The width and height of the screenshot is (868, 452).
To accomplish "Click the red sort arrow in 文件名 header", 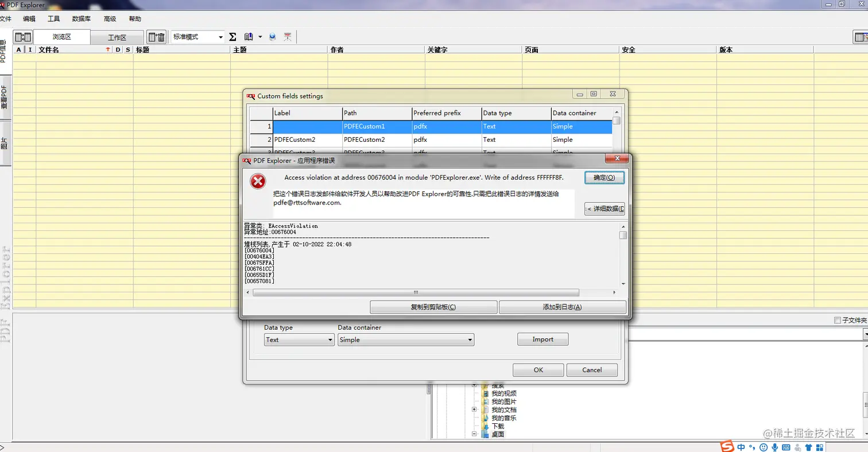I will click(107, 50).
